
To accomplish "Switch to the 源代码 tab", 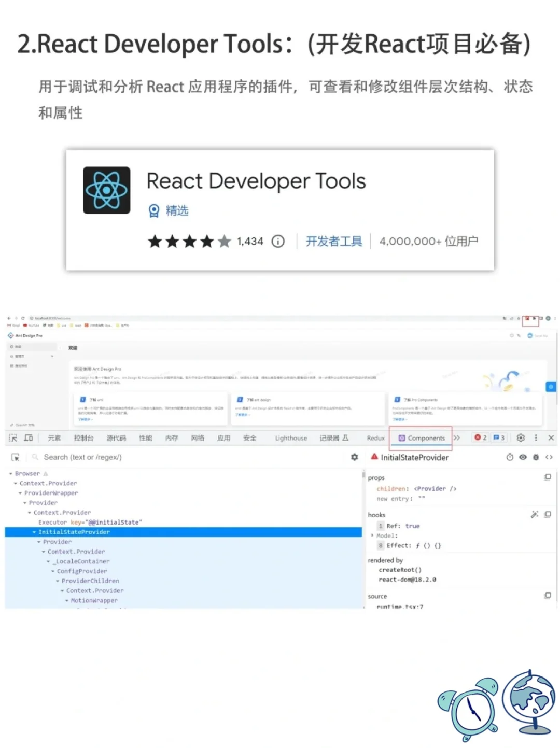I will pos(116,438).
